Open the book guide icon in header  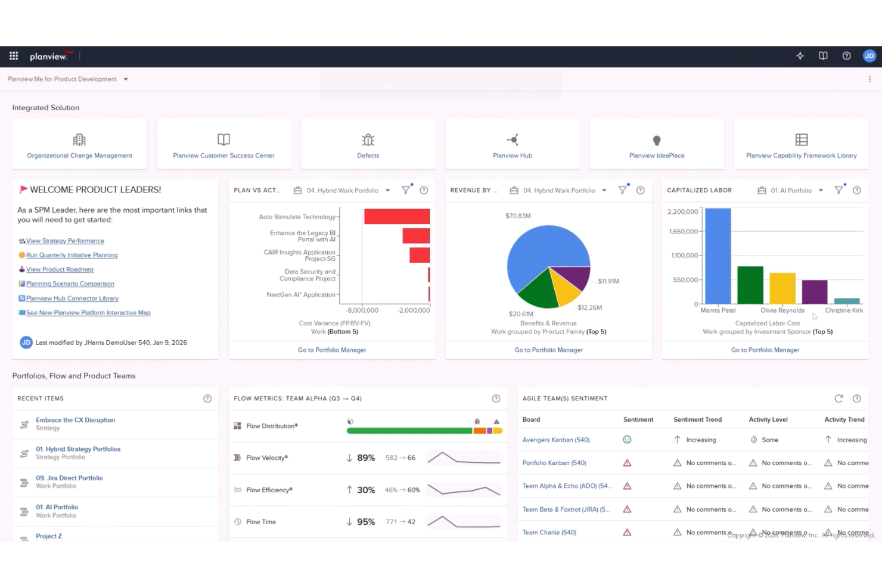click(823, 56)
